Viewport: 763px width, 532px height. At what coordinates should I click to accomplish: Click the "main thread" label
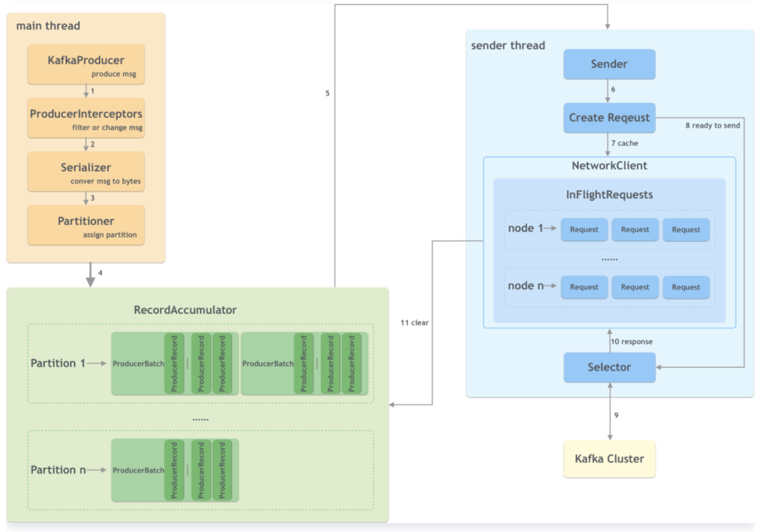click(48, 26)
